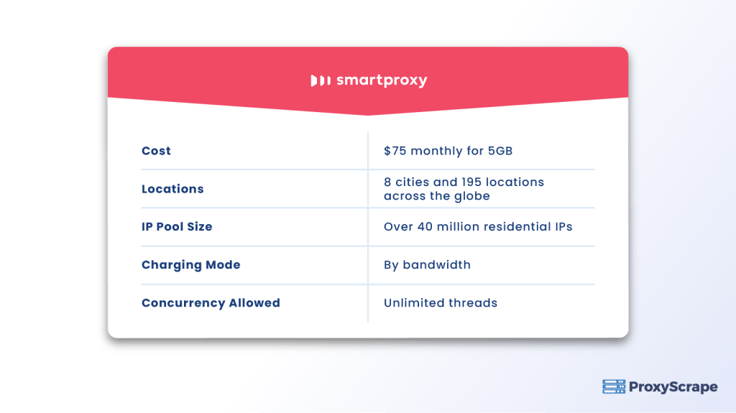Click the pointed bottom tip of red header
This screenshot has width=736, height=413.
click(x=368, y=113)
